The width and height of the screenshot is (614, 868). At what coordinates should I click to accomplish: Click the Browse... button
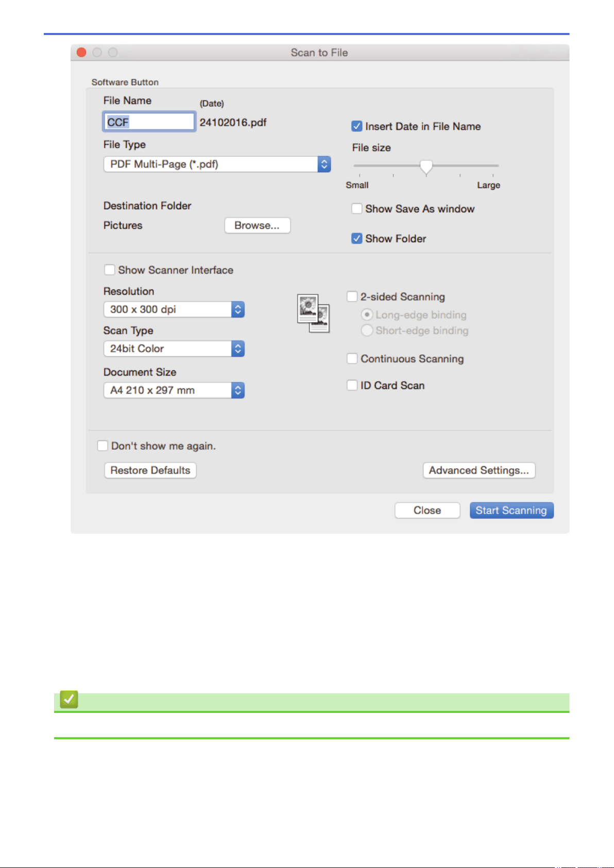click(x=258, y=226)
